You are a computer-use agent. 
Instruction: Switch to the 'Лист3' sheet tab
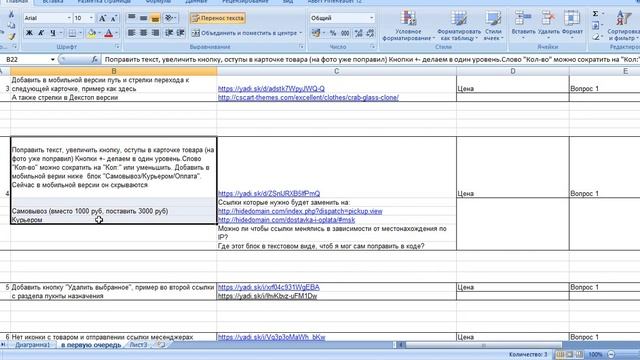(x=138, y=345)
